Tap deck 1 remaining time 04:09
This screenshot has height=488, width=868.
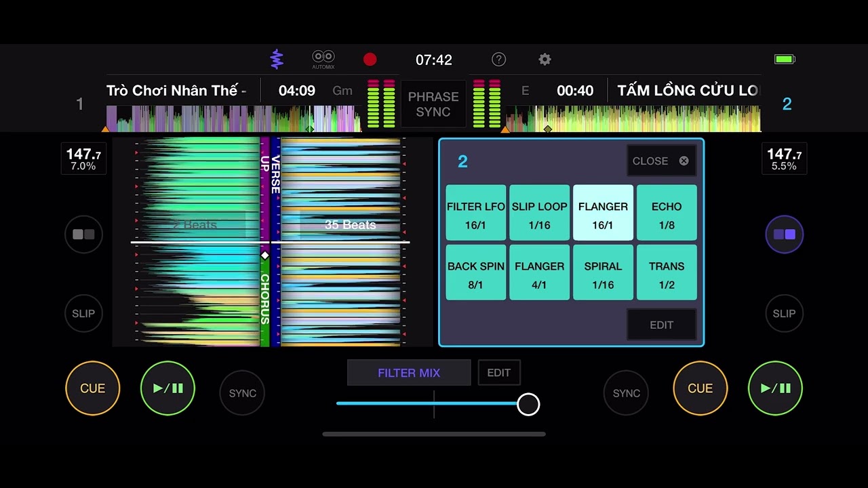click(x=297, y=91)
